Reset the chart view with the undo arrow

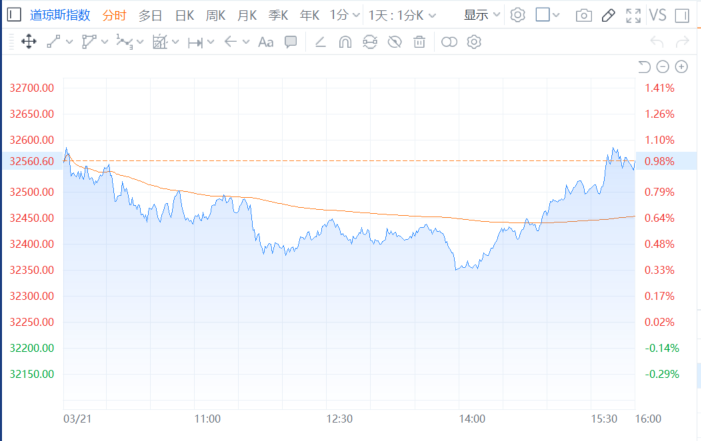click(x=644, y=67)
